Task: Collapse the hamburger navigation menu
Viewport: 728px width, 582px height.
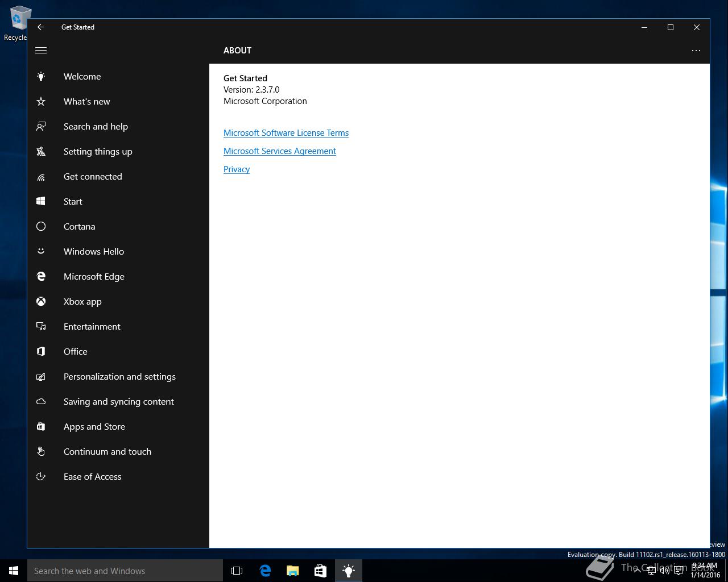Action: pos(41,50)
